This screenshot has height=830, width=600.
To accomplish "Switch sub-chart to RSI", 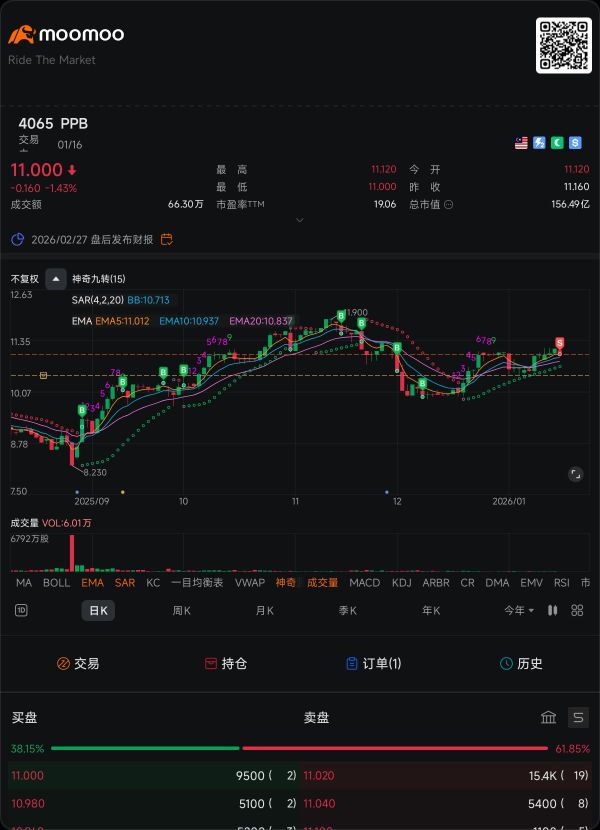I will click(562, 583).
